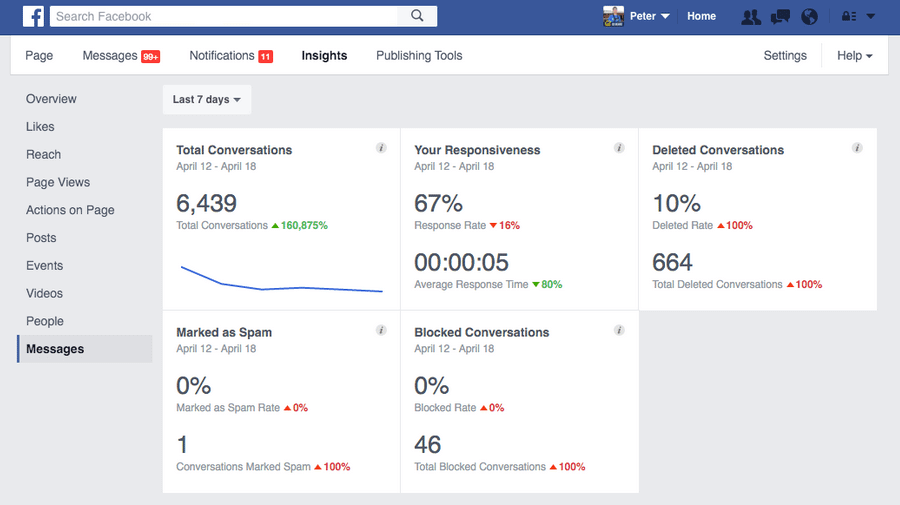
Task: Click the Facebook logo icon
Action: coord(33,16)
